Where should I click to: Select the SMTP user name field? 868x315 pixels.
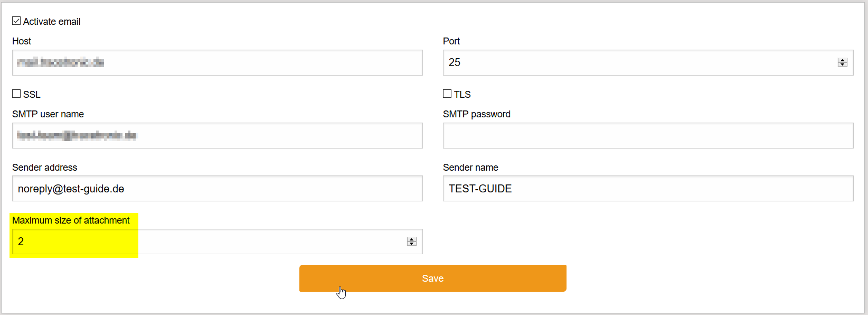(217, 135)
